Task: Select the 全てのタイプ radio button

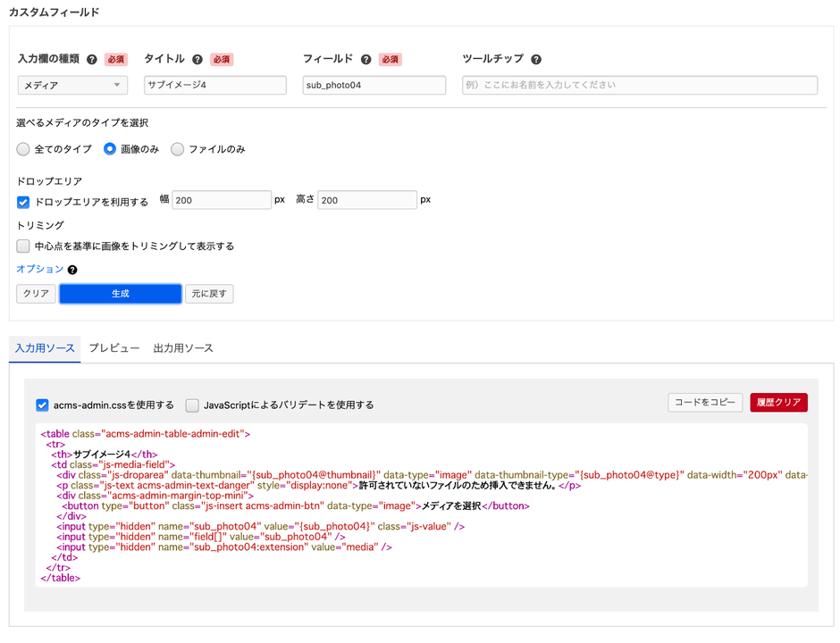Action: click(x=23, y=149)
